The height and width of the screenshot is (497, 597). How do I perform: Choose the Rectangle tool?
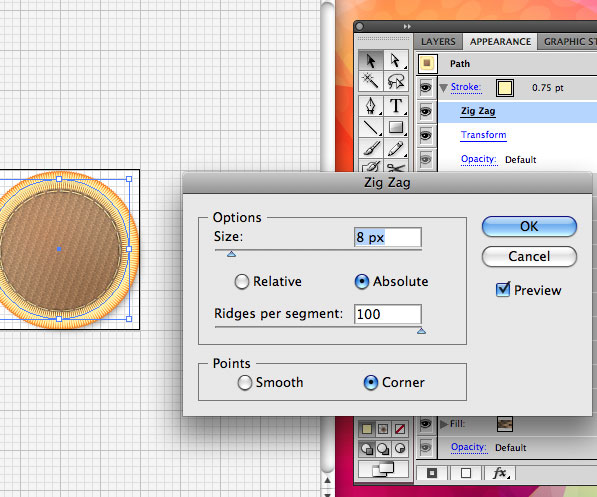(396, 128)
